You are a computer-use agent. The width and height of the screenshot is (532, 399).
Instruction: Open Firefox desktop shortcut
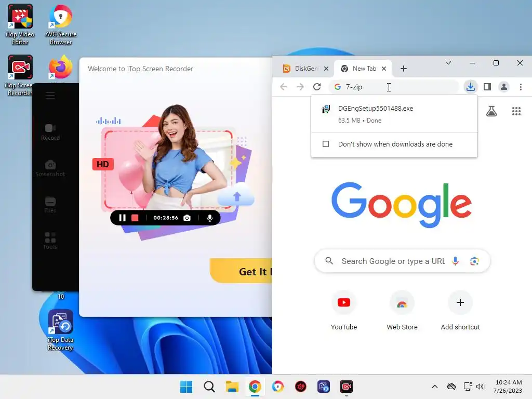(x=61, y=68)
